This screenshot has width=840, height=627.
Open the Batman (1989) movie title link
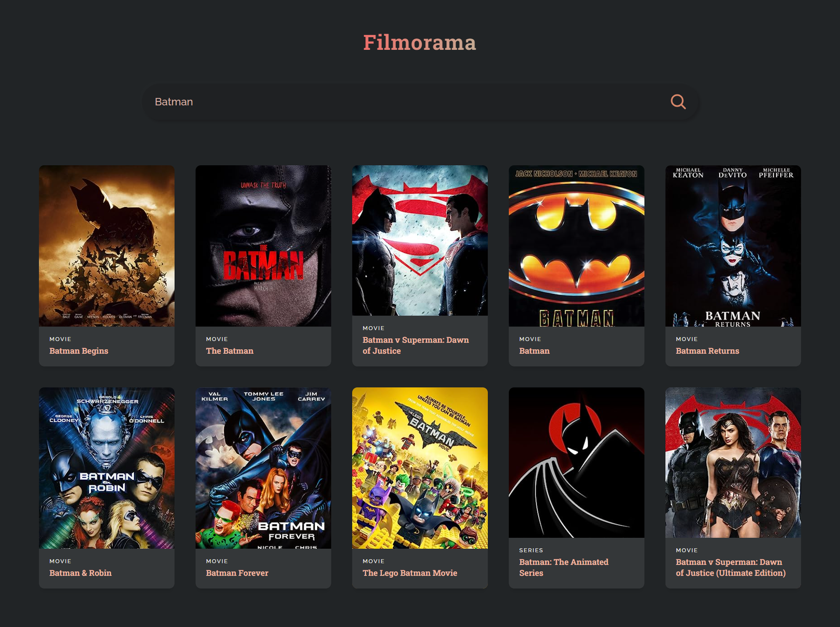pyautogui.click(x=534, y=350)
